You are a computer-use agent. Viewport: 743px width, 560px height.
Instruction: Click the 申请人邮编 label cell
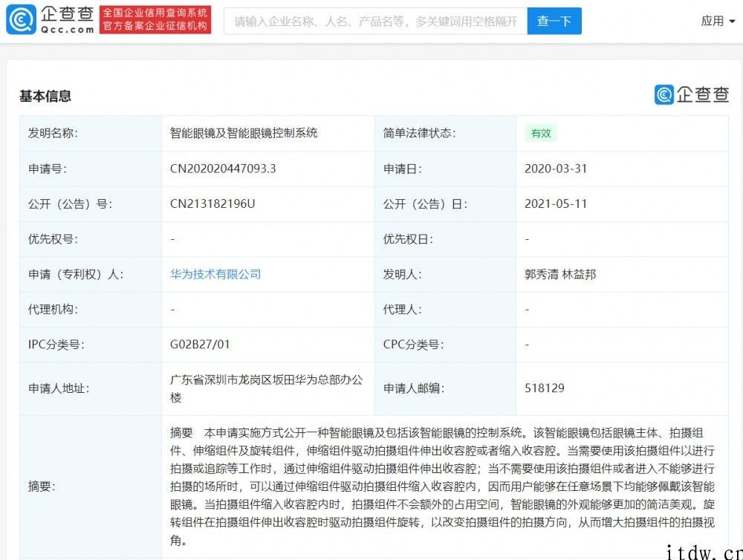click(x=445, y=388)
